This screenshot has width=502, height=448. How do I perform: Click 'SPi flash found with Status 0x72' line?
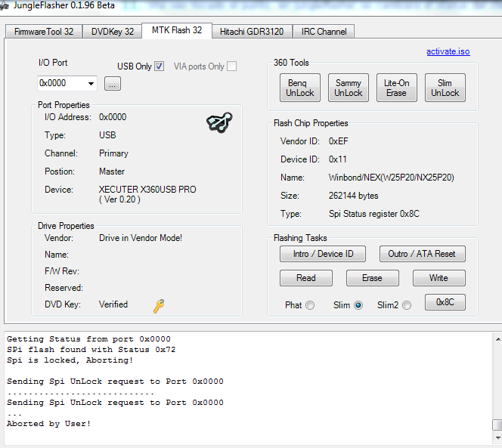[x=91, y=350]
